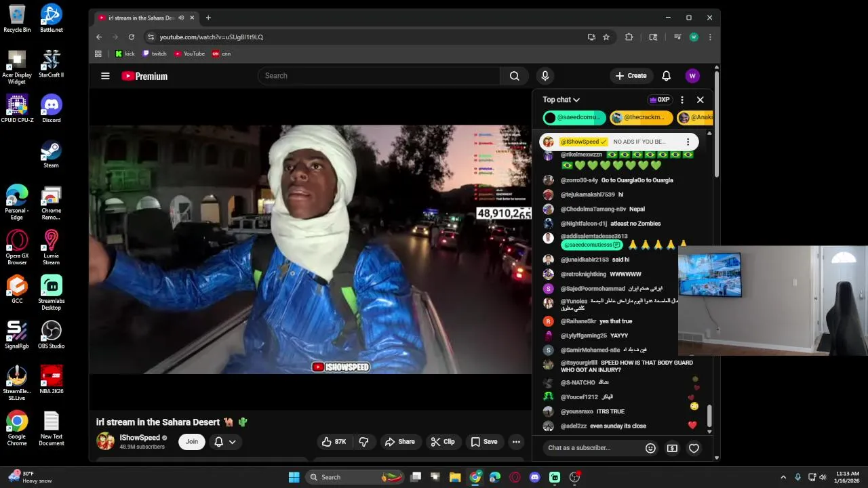
Task: Click the search magnifier button on YouTube
Action: tap(514, 76)
